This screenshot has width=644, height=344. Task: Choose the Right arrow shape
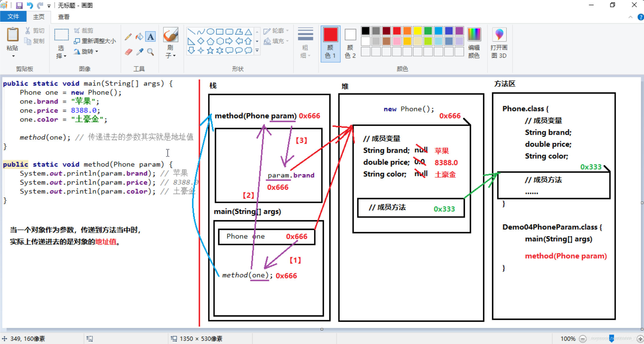click(229, 41)
